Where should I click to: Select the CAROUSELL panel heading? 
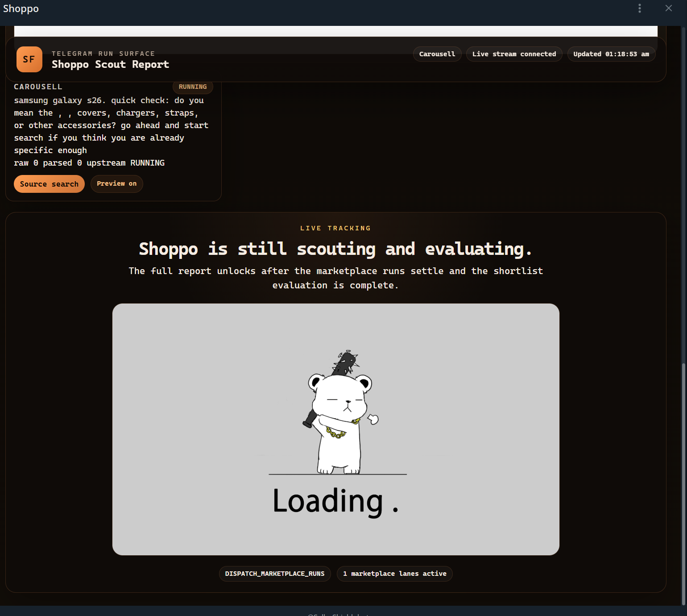click(x=38, y=86)
